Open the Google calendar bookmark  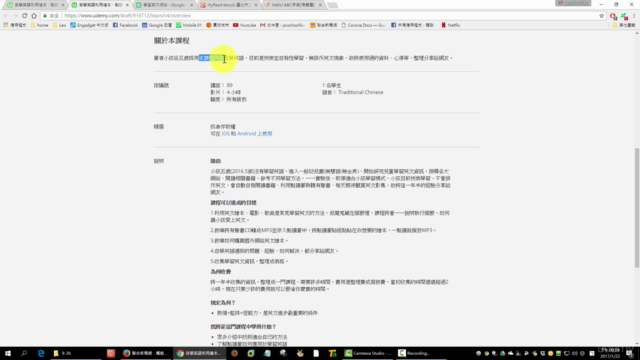click(x=157, y=25)
